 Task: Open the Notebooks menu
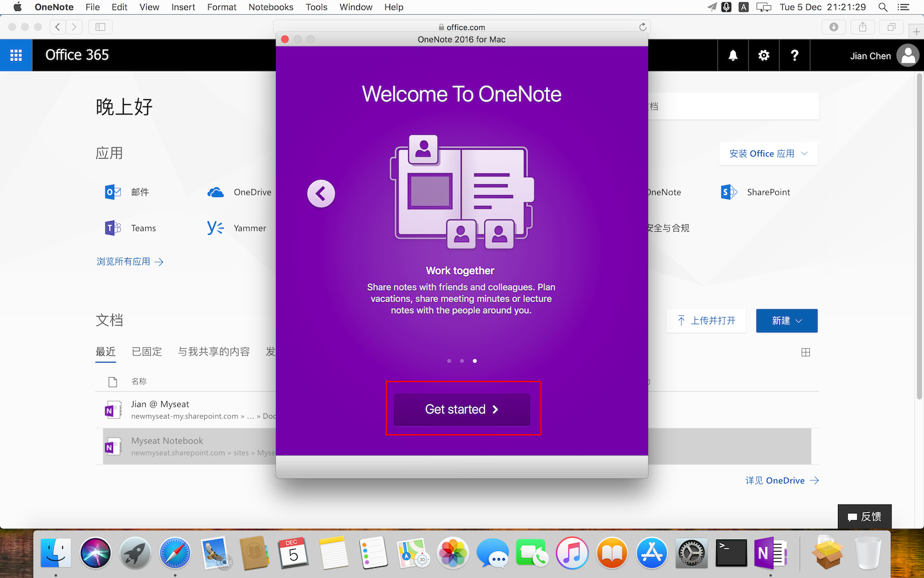coord(271,7)
